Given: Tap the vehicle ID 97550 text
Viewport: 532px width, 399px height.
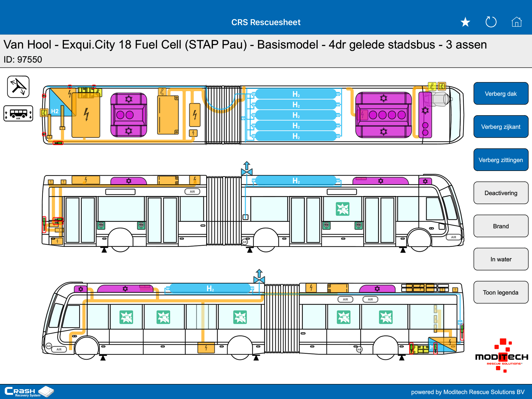Looking at the screenshot, I should pos(23,59).
